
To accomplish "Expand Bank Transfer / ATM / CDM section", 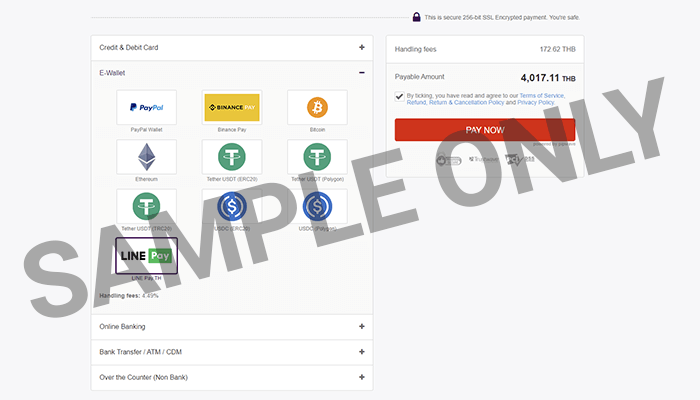I will point(232,352).
